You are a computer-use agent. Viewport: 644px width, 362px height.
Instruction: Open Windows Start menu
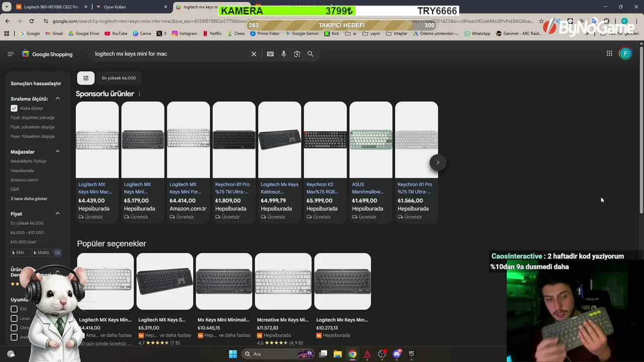click(232, 354)
